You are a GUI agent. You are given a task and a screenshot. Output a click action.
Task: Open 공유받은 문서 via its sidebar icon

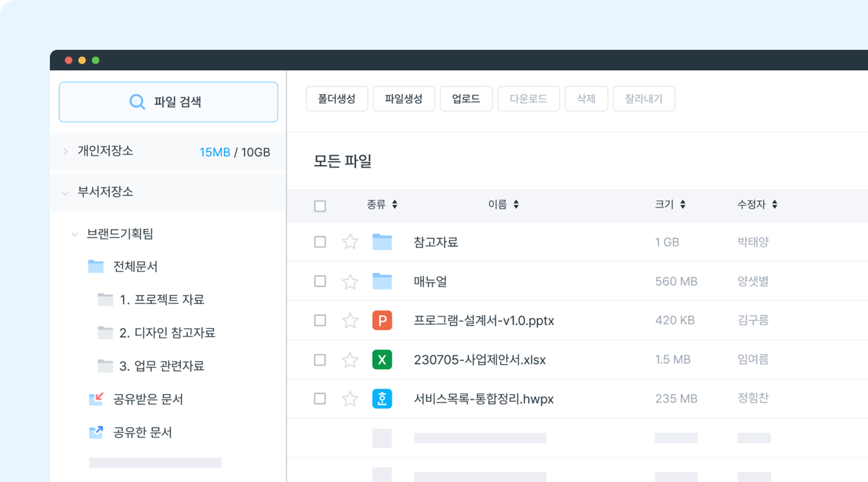pos(96,399)
